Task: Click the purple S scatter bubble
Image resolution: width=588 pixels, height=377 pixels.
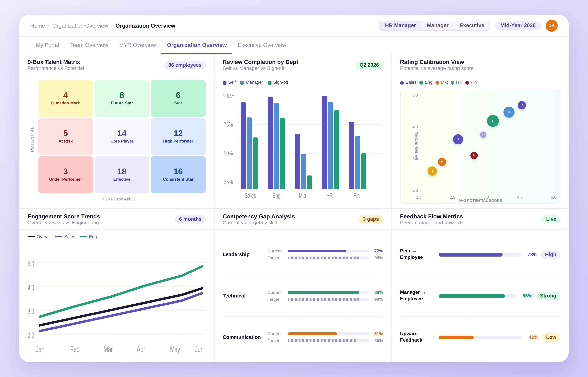Action: [458, 139]
